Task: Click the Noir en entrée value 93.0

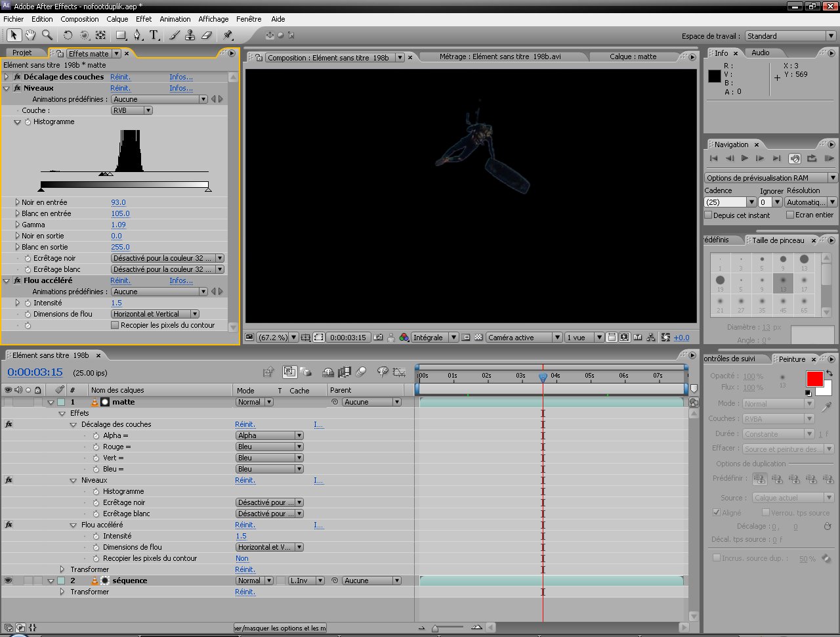Action: pyautogui.click(x=118, y=202)
